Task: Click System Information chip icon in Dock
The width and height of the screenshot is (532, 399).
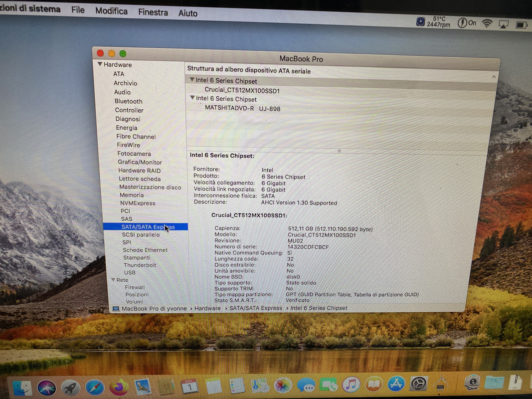Action: click(x=441, y=384)
